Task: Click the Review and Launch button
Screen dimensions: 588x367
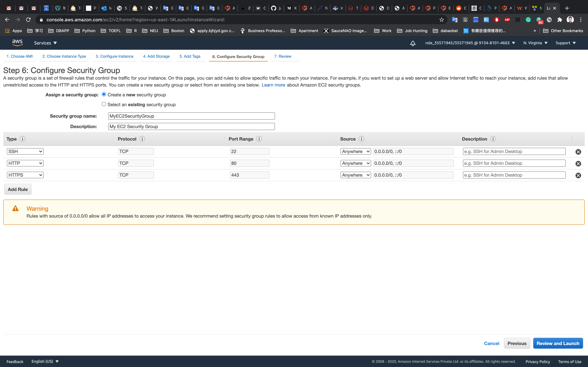Action: [558, 343]
